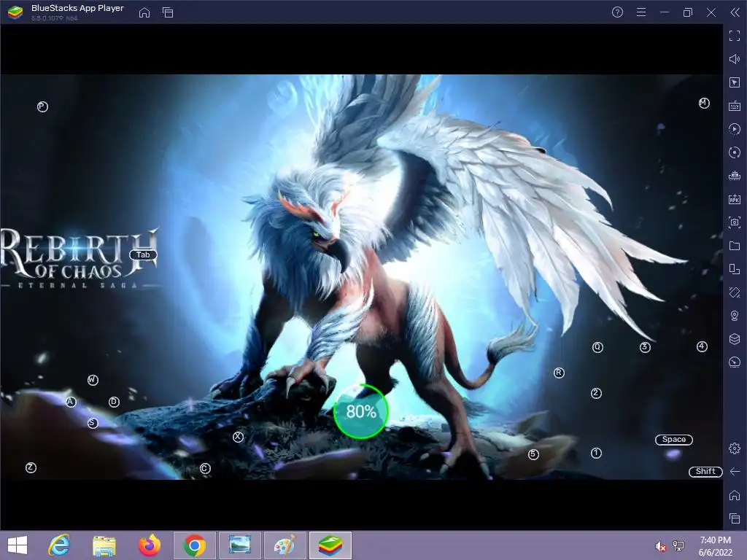747x560 pixels.
Task: Open the recent apps icon in the title bar
Action: coord(168,12)
